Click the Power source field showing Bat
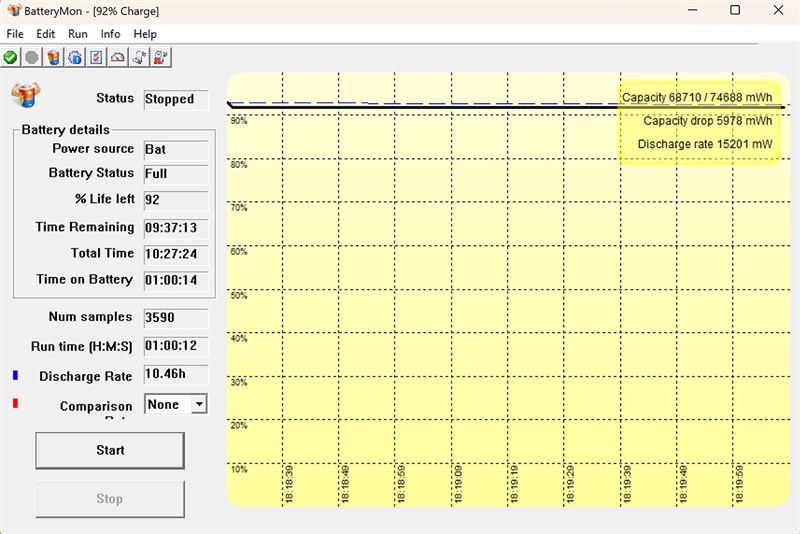 click(176, 150)
